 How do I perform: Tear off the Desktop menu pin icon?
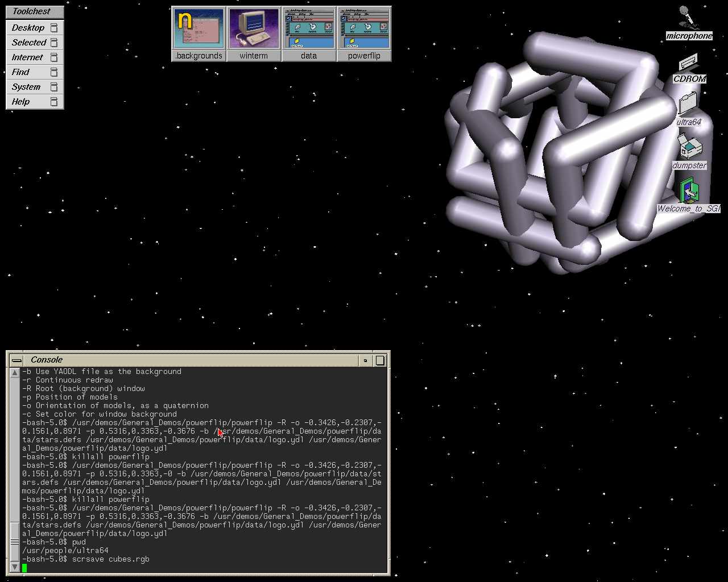click(x=54, y=27)
